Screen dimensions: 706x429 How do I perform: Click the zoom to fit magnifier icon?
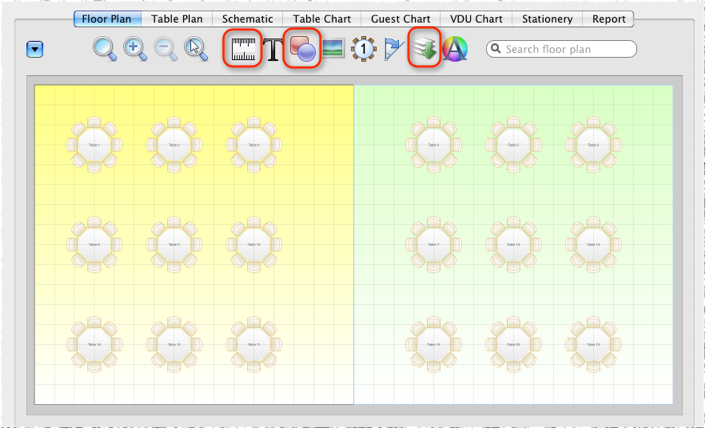pyautogui.click(x=105, y=49)
